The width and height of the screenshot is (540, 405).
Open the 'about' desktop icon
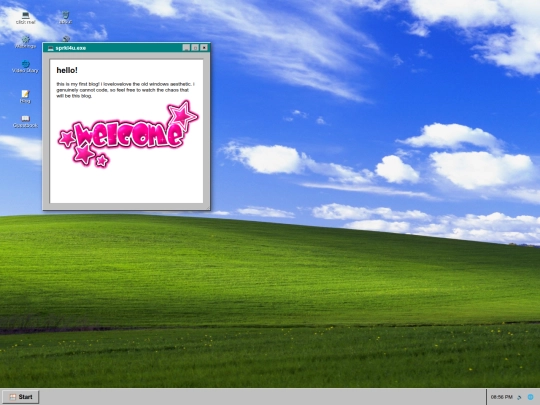65,18
